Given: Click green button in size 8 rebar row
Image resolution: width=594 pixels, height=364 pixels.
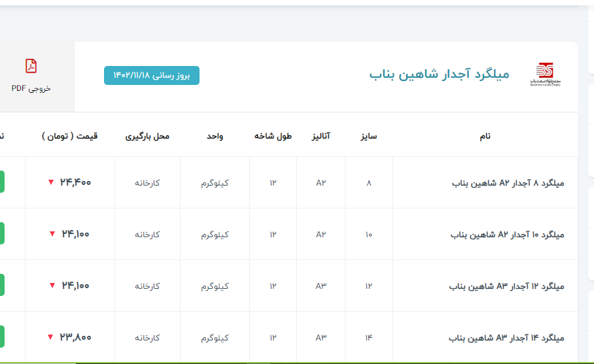Looking at the screenshot, I should click(x=2, y=182).
